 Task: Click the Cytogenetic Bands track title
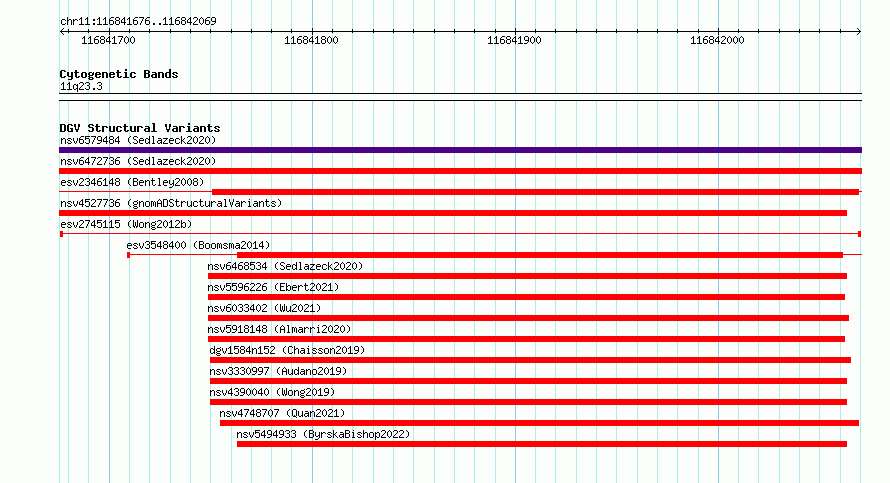119,74
